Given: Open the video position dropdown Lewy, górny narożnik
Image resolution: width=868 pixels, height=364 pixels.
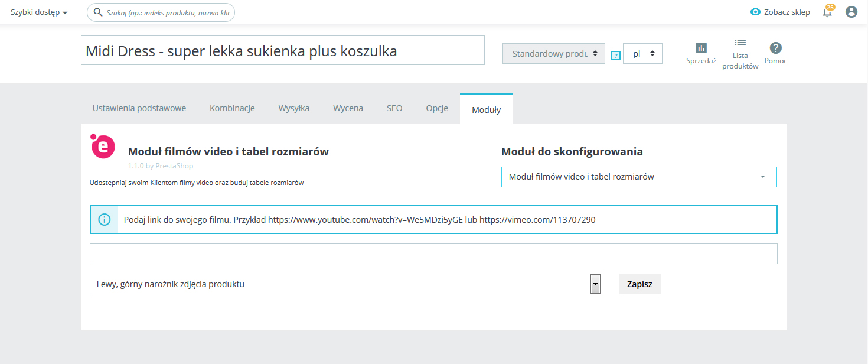Looking at the screenshot, I should (345, 284).
